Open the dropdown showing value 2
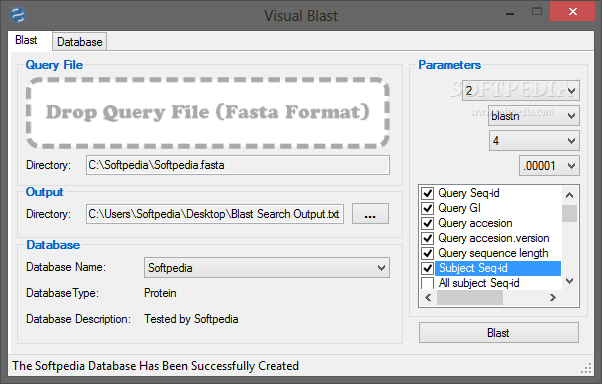The height and width of the screenshot is (384, 602). 521,91
